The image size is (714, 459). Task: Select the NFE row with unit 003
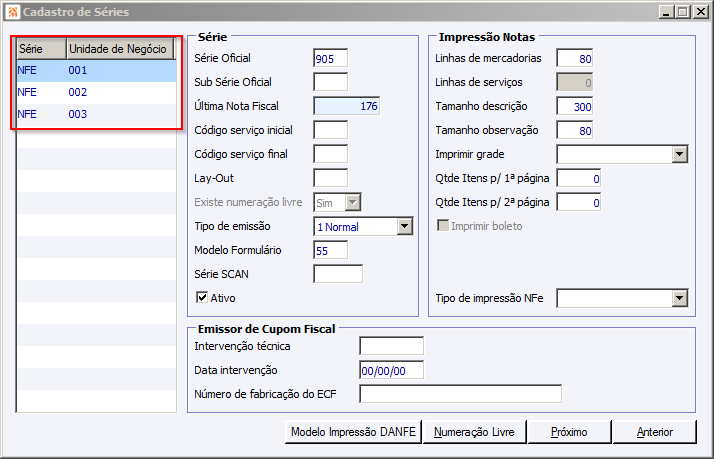(x=96, y=114)
